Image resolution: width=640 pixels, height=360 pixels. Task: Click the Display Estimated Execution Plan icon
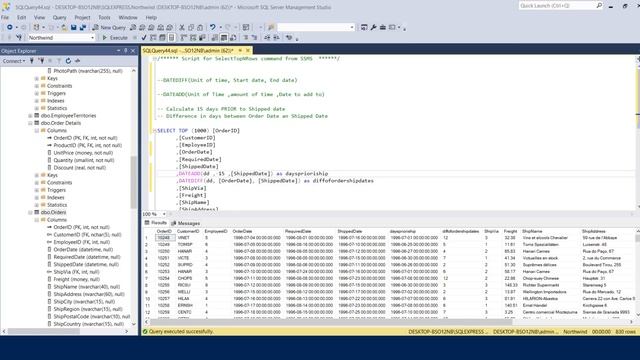coord(153,38)
